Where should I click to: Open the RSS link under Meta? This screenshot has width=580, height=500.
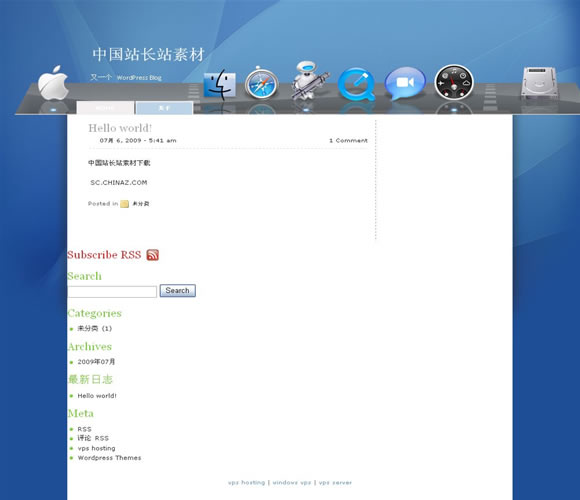tap(84, 429)
